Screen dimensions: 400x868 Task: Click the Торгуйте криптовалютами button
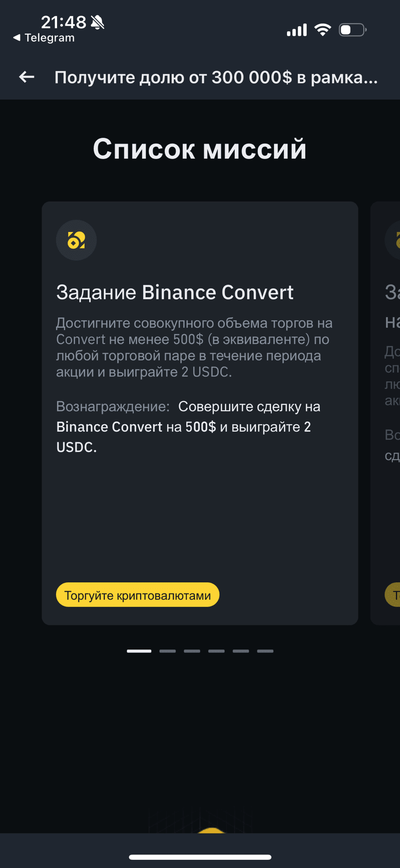[x=138, y=595]
